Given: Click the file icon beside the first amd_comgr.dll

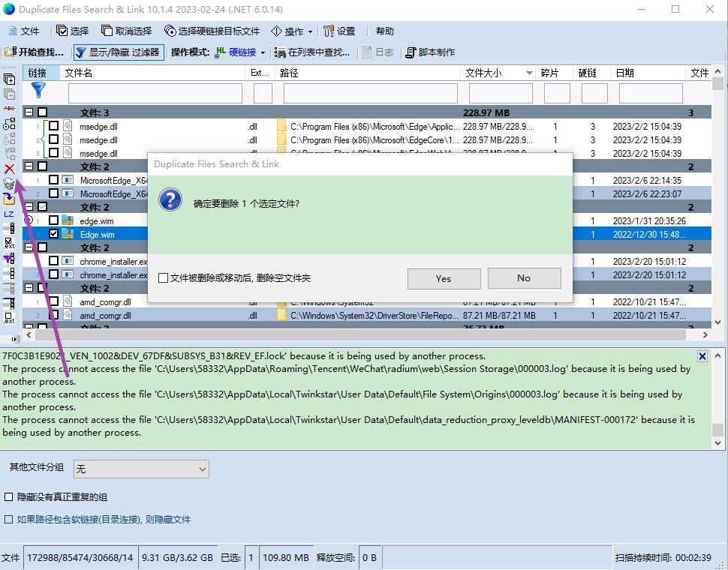Looking at the screenshot, I should [x=68, y=301].
